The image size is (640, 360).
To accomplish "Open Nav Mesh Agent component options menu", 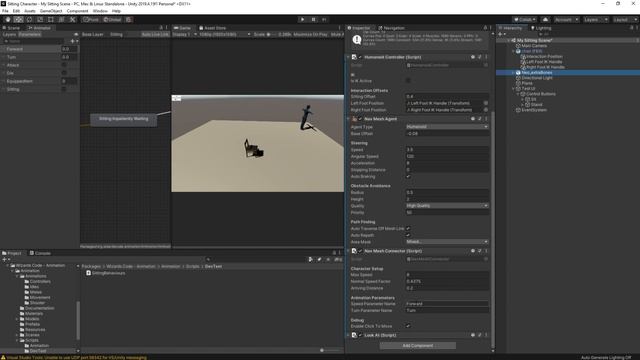I will [x=486, y=119].
